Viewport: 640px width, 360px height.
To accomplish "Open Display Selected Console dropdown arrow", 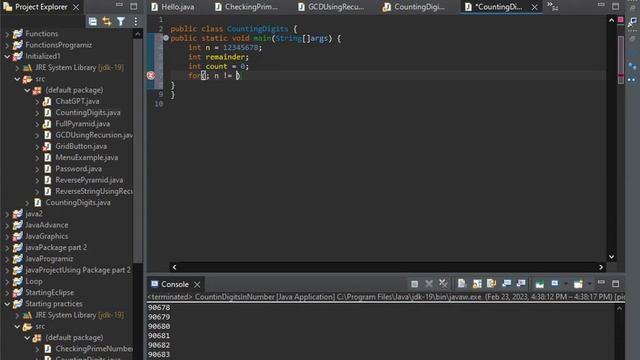I will tap(566, 284).
